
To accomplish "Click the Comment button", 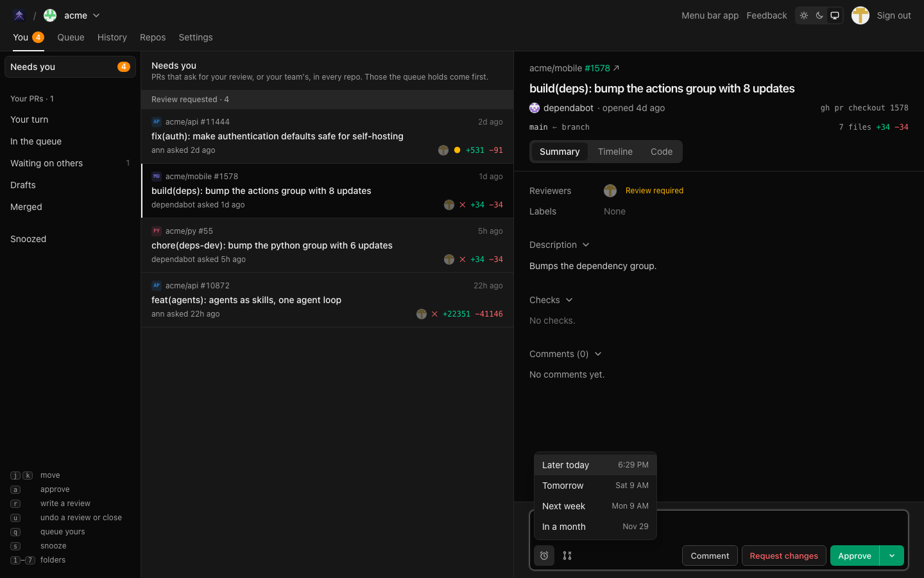I will [x=710, y=556].
